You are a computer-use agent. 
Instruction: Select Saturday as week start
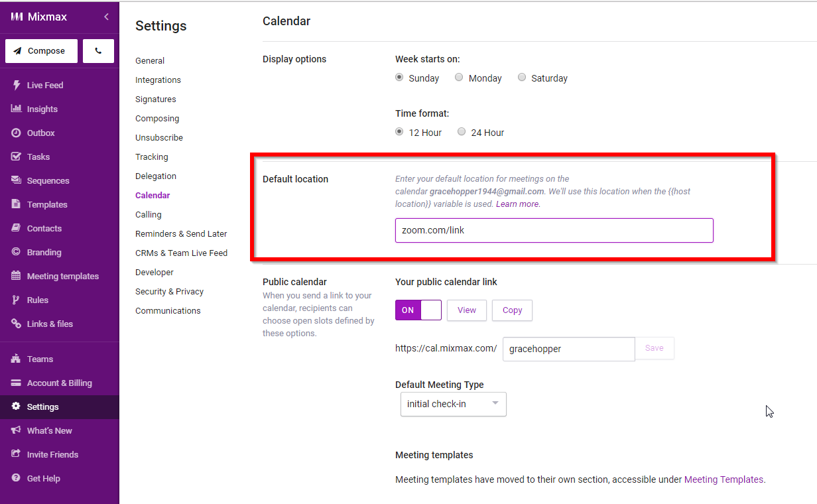click(x=522, y=77)
